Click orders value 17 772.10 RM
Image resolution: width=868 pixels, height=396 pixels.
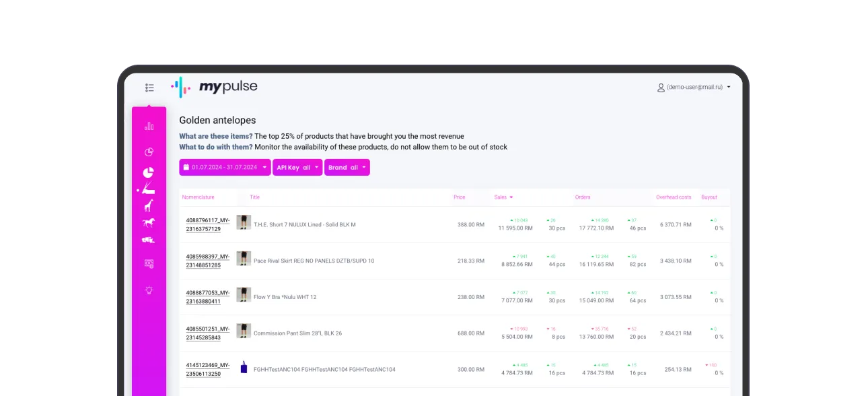click(596, 228)
